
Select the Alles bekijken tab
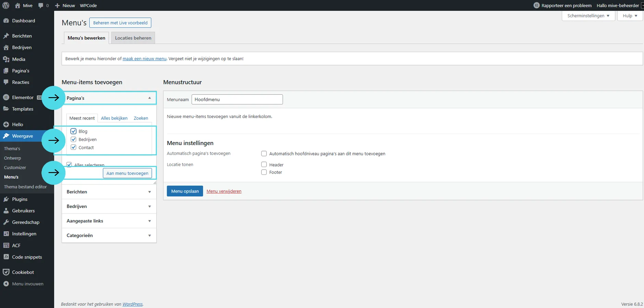tap(114, 118)
